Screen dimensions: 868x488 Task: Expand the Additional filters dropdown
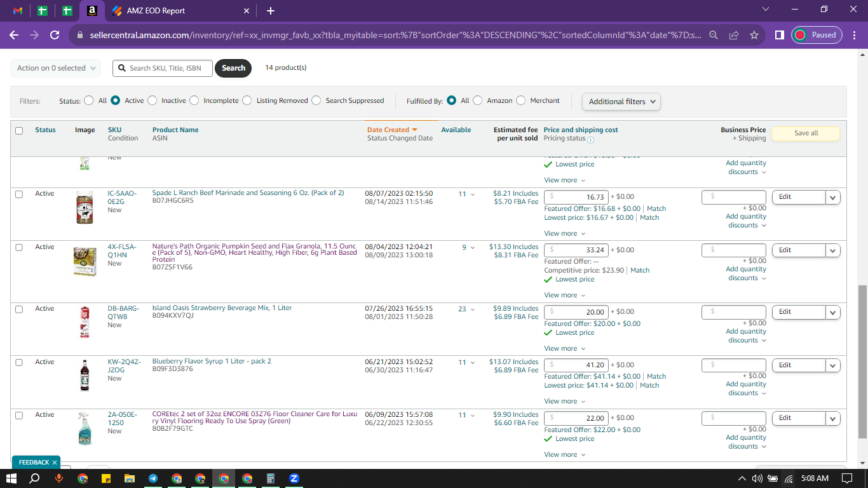[x=621, y=102]
